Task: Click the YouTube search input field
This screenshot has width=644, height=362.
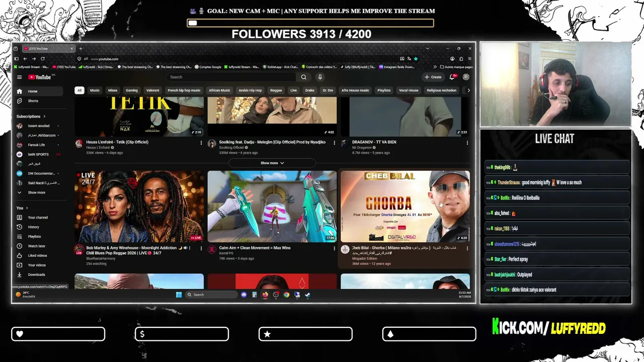Action: 231,77
